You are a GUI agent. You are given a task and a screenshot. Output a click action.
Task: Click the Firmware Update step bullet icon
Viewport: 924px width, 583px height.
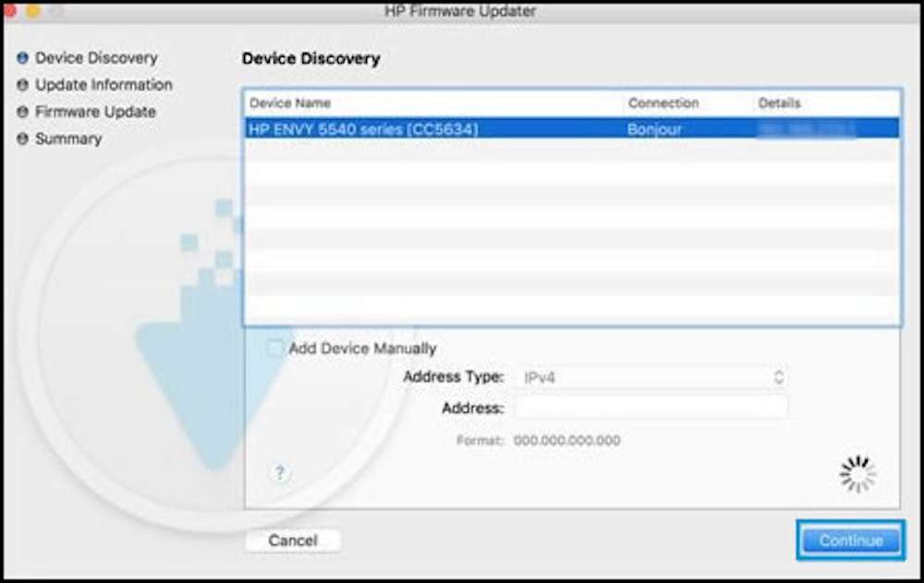coord(23,112)
